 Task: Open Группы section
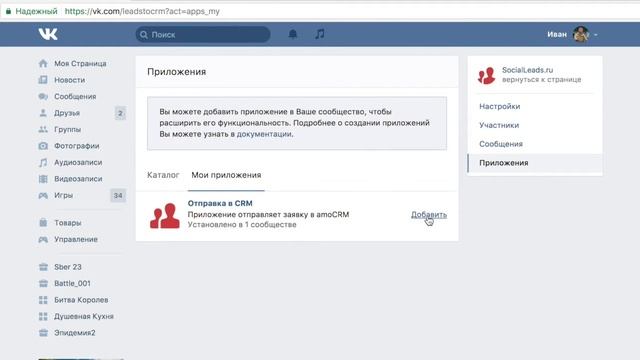coord(67,129)
